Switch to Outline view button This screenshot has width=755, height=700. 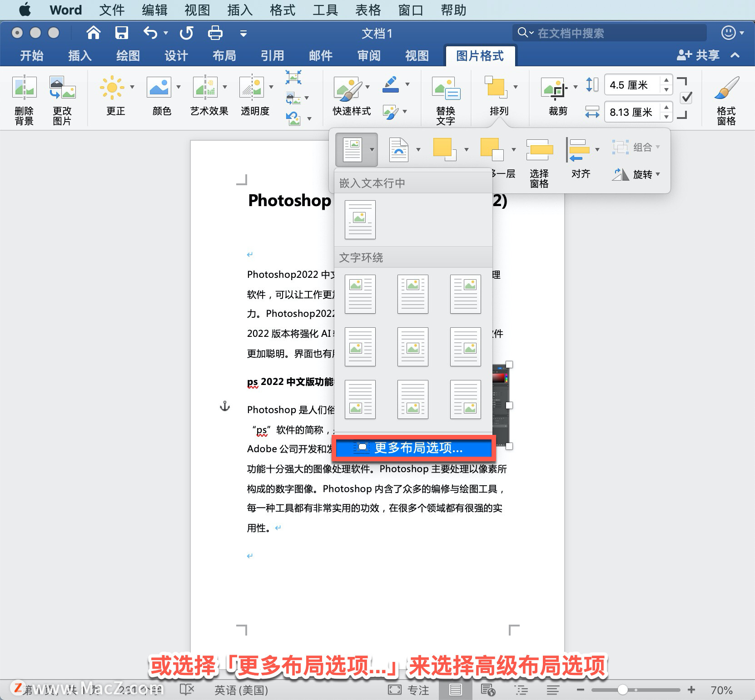pos(521,690)
